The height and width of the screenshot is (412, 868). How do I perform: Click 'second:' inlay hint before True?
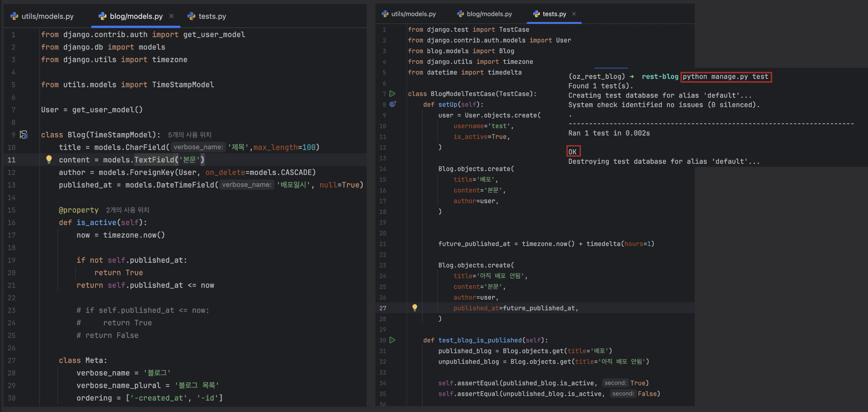point(615,383)
